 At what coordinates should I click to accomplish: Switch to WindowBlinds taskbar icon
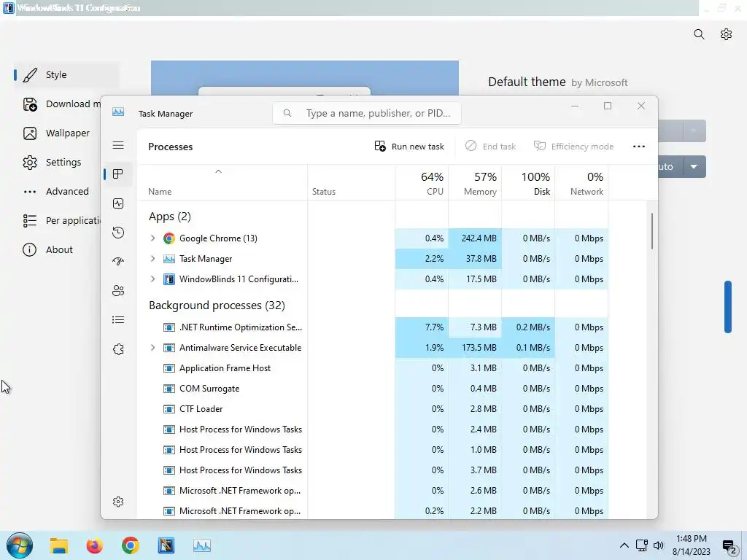point(166,545)
